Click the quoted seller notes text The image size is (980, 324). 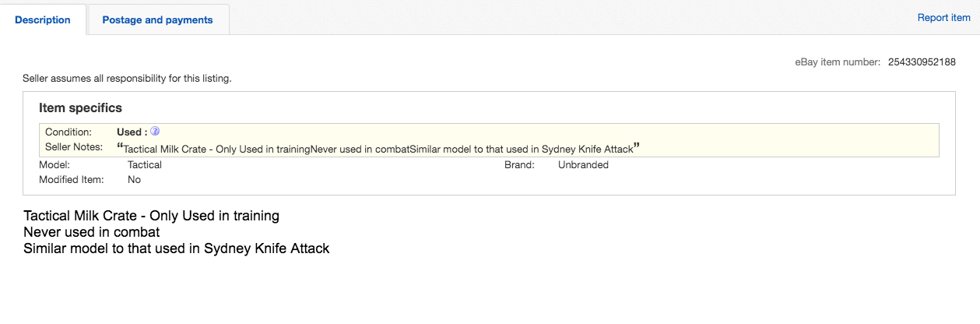tap(378, 148)
